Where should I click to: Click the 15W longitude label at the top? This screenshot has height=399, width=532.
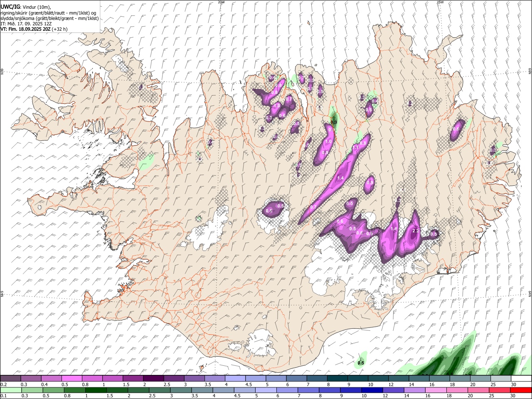pos(440,2)
